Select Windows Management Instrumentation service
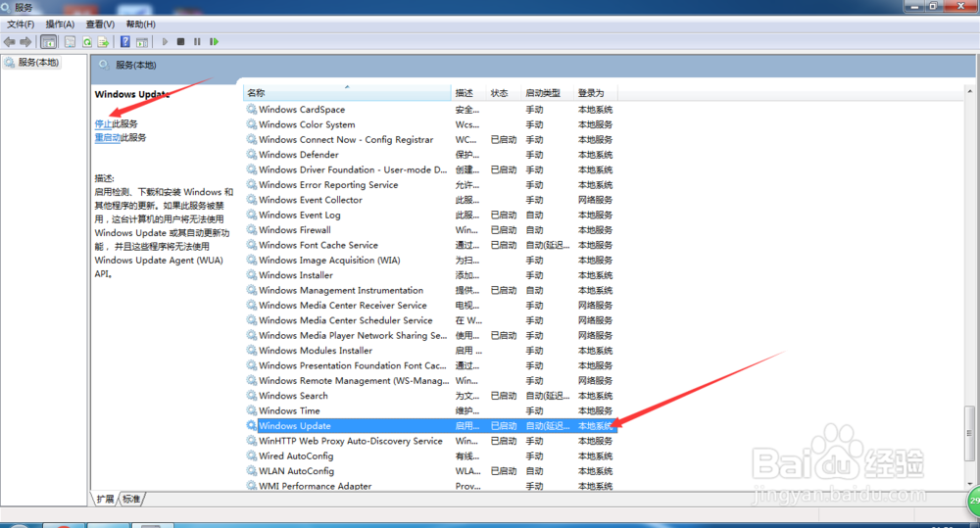 [430, 290]
